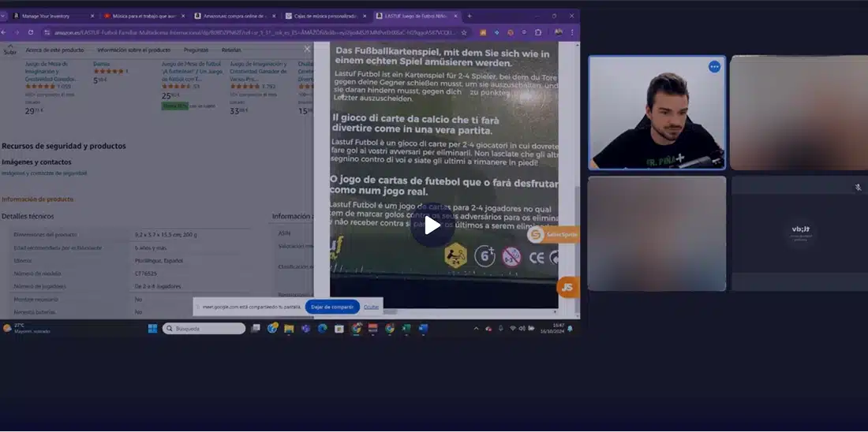The width and height of the screenshot is (868, 432).
Task: Open Microsoft Store from the taskbar
Action: pos(339,329)
